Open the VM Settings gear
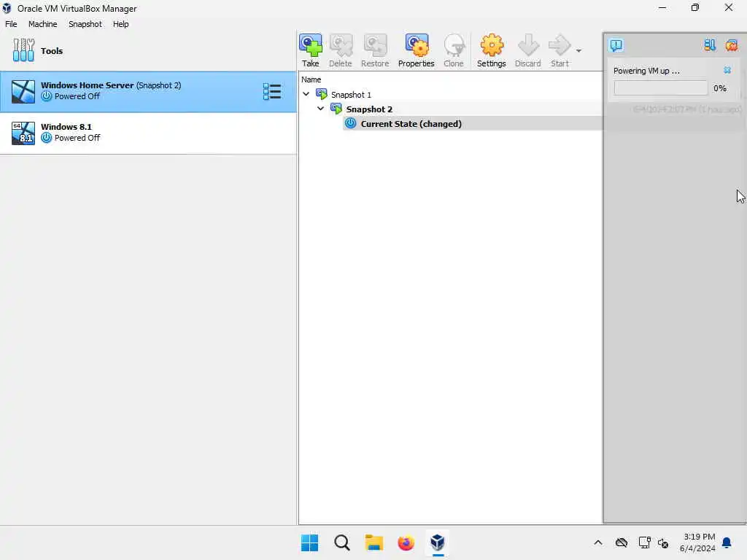Image resolution: width=747 pixels, height=560 pixels. tap(491, 50)
